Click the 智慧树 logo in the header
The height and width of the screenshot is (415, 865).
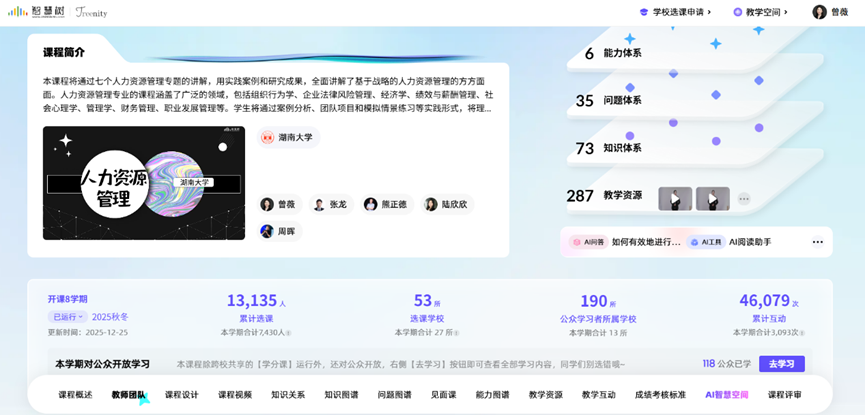click(35, 12)
